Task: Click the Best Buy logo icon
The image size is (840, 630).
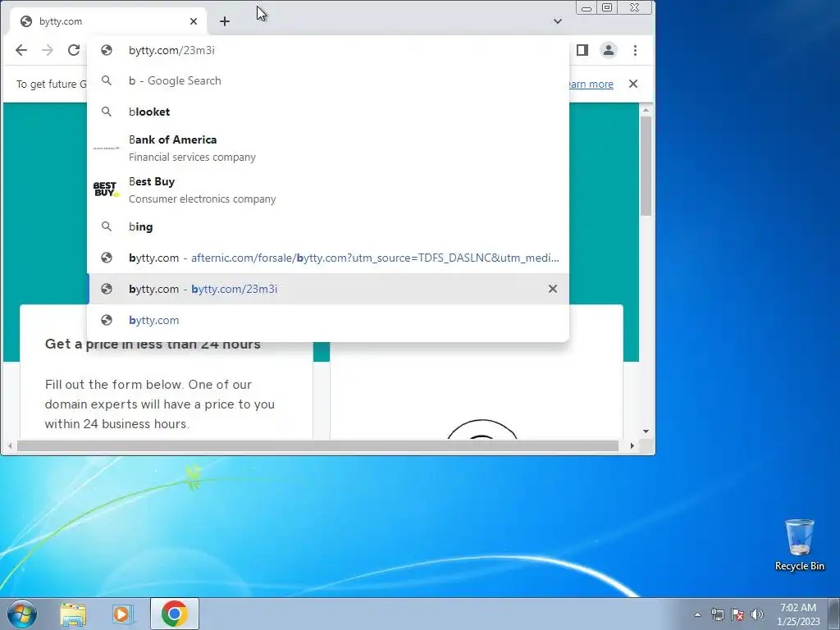Action: click(106, 189)
